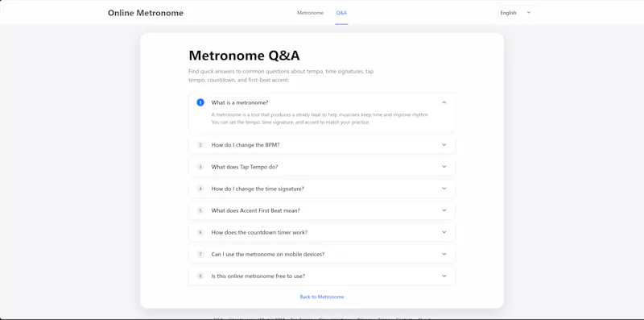This screenshot has height=320, width=644.
Task: Collapse the 'What is a metronome?' chevron
Action: pos(444,102)
